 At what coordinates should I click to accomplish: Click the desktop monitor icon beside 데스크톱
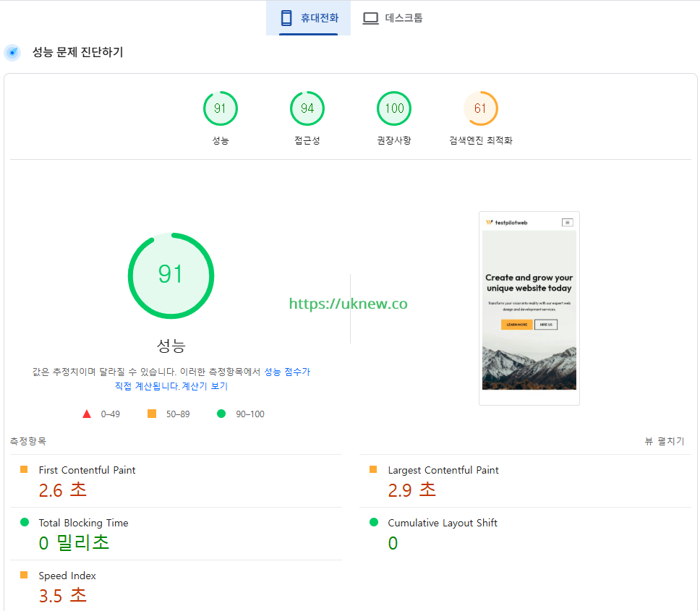(x=370, y=18)
